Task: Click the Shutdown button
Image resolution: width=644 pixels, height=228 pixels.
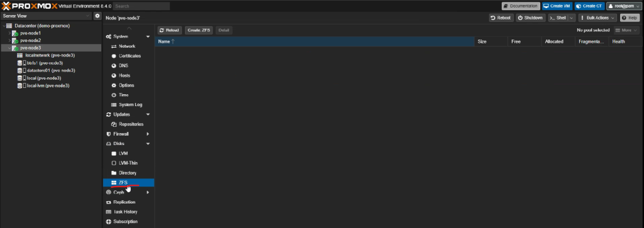Action: tap(531, 18)
